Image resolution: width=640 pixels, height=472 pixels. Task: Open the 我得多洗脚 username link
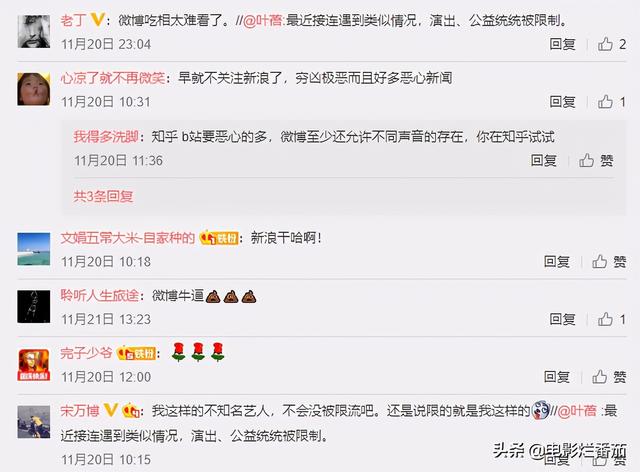tap(106, 136)
